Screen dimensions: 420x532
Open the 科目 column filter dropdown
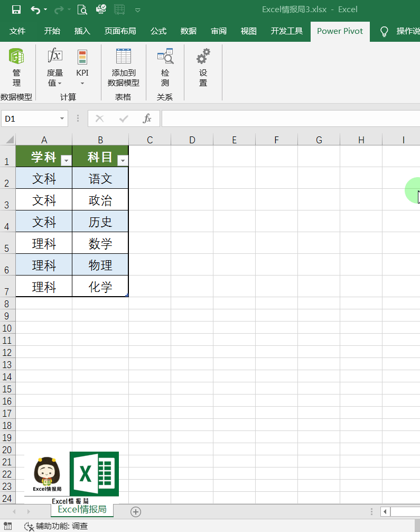coord(122,160)
